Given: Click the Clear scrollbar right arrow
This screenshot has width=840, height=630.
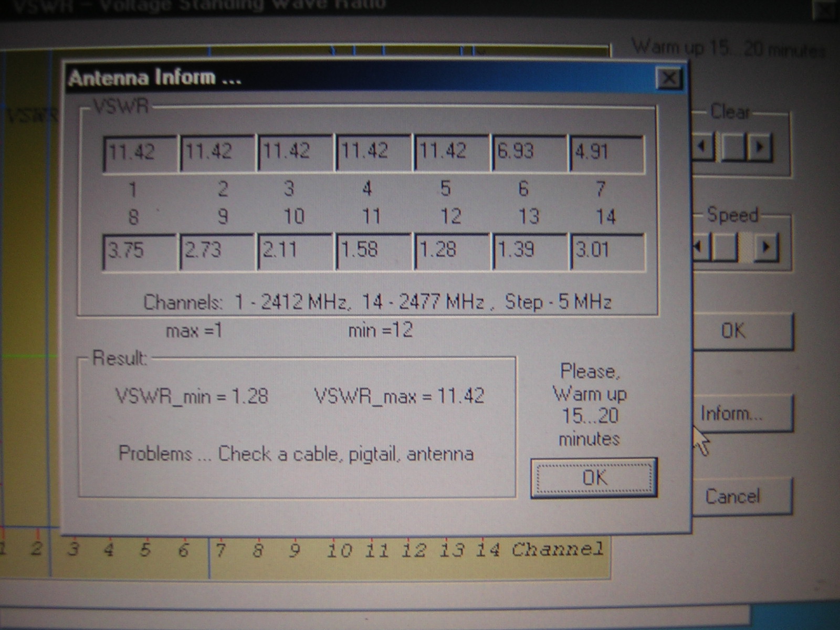Looking at the screenshot, I should pos(759,147).
